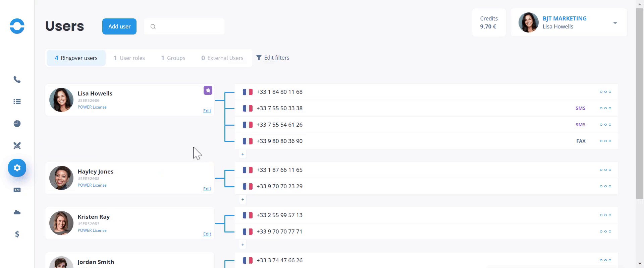Open the phone calls icon in sidebar
Screen dimensions: 644x268
coord(17,80)
